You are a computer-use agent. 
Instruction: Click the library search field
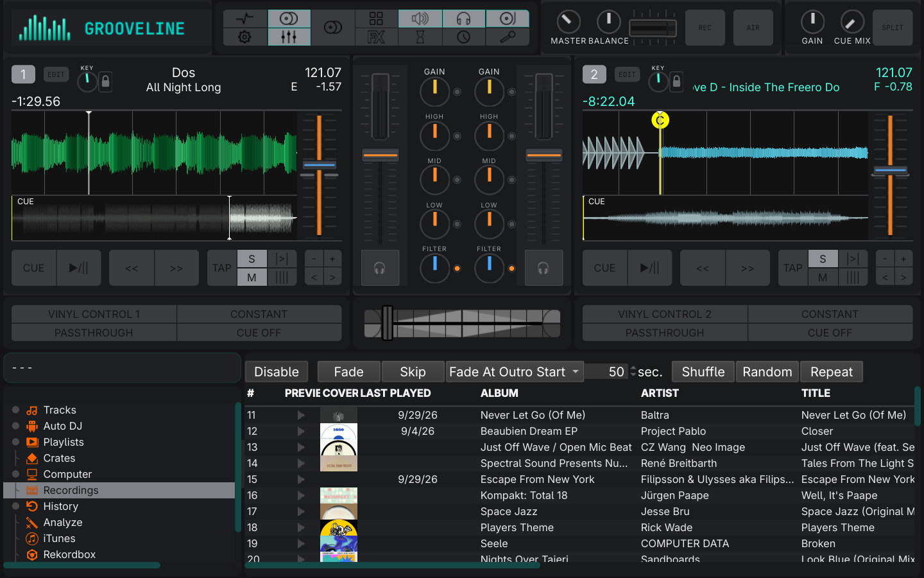click(122, 368)
